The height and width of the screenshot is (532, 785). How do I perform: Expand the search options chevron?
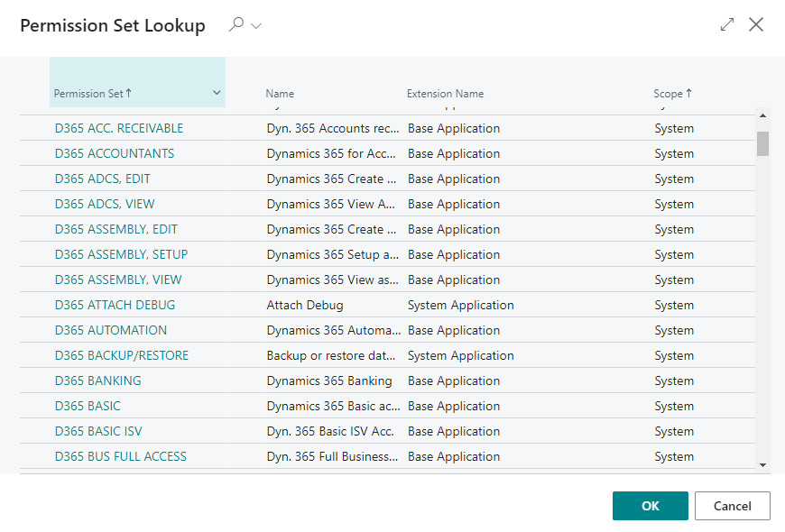(256, 26)
